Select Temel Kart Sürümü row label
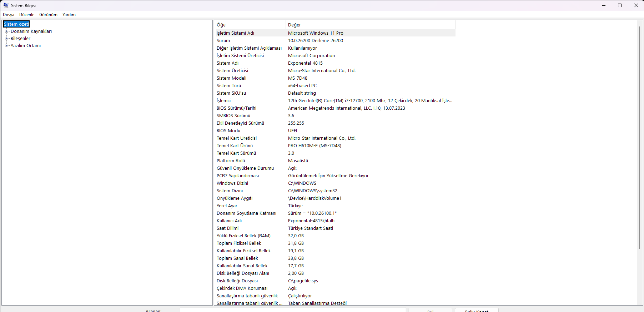644x312 pixels. 236,153
